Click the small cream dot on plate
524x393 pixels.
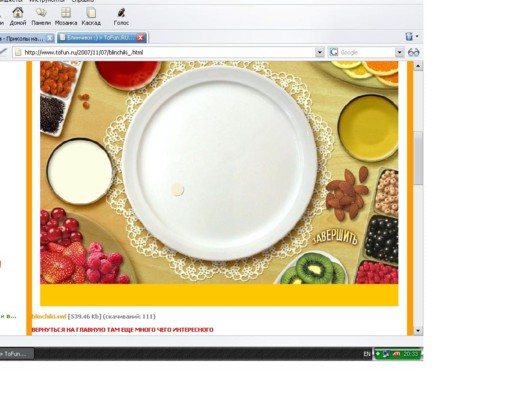(x=177, y=189)
